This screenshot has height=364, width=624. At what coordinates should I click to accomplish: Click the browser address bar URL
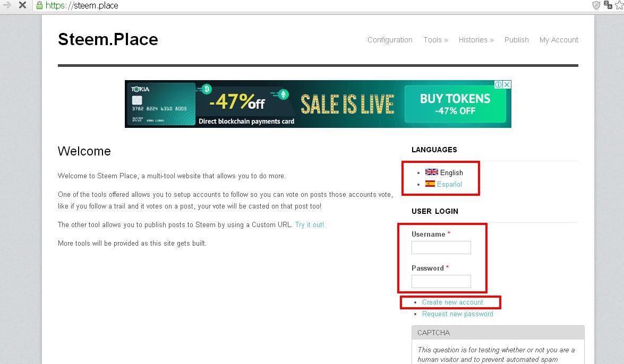click(x=82, y=5)
